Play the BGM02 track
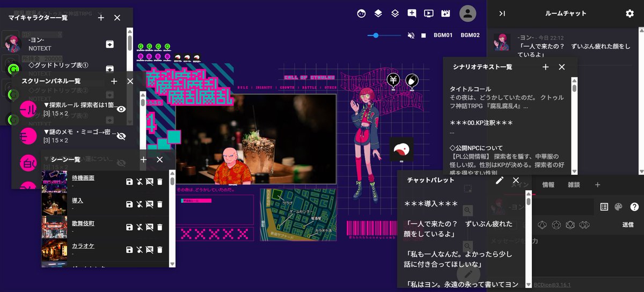644x292 pixels. point(470,35)
